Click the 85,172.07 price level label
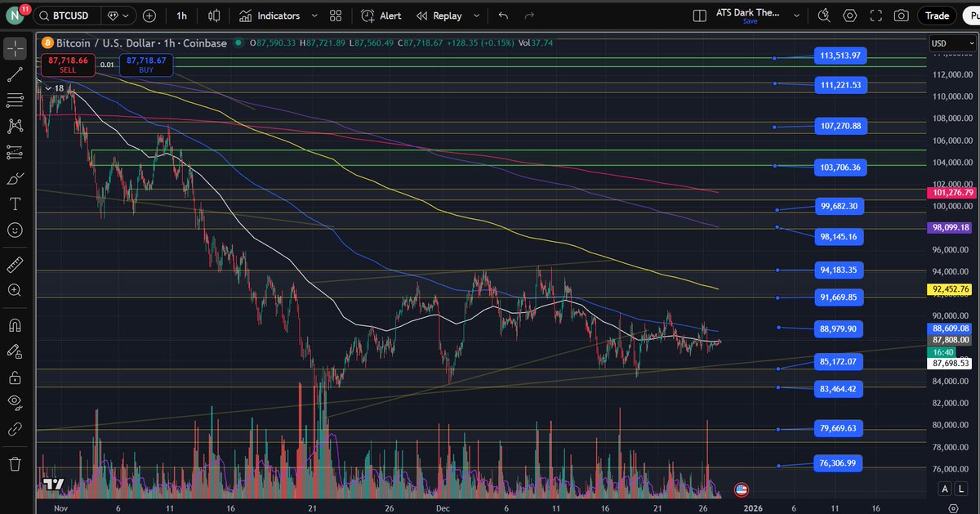This screenshot has width=980, height=514. tap(839, 361)
